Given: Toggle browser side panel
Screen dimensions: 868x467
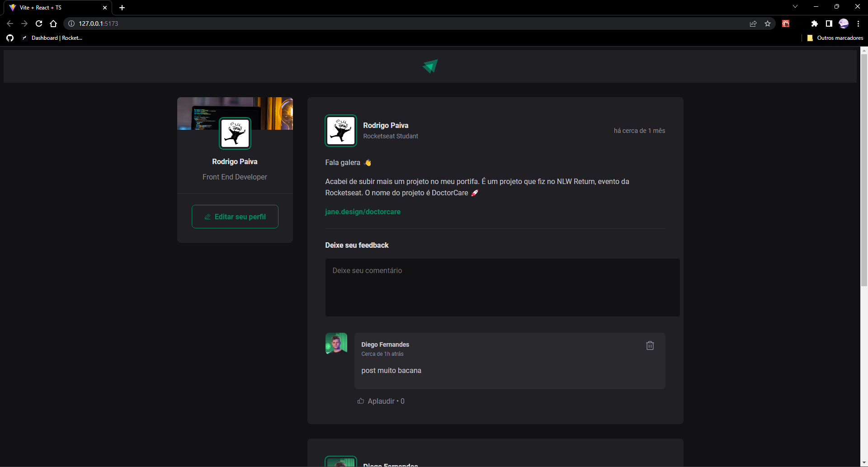Looking at the screenshot, I should pos(829,24).
